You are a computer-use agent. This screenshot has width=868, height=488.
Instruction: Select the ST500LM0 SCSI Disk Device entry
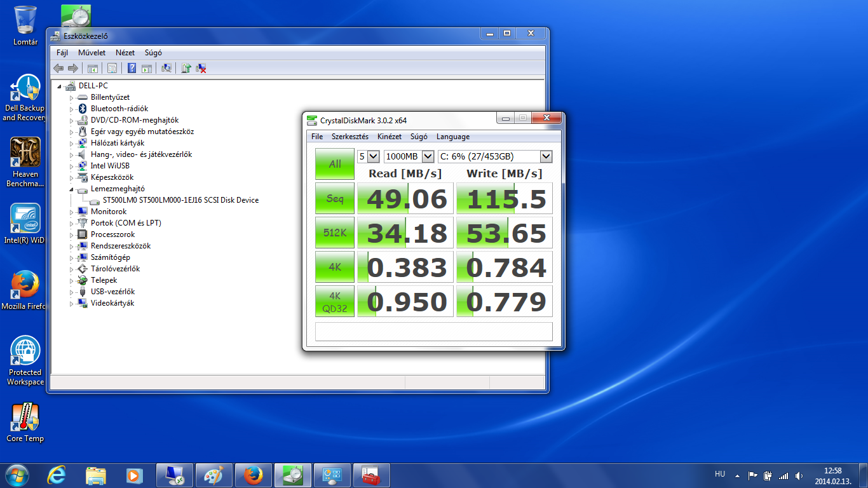[180, 200]
